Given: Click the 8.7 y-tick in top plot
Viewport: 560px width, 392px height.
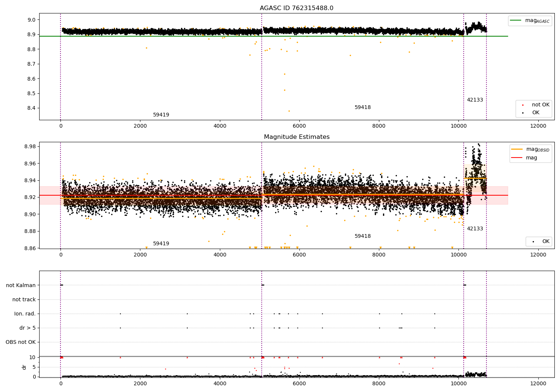Looking at the screenshot, I should 31,64.
